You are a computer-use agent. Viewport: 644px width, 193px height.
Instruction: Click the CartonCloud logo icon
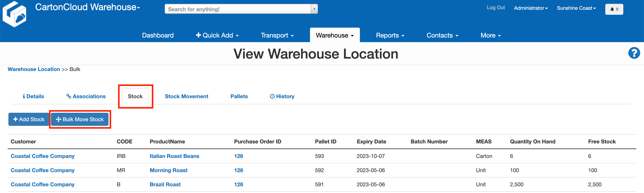tap(14, 14)
